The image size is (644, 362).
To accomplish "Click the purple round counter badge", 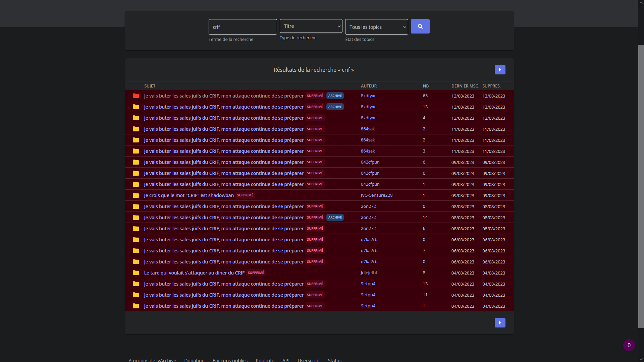I will (x=629, y=345).
